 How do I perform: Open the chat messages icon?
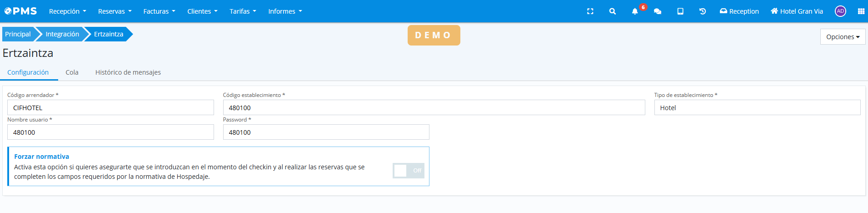tap(657, 11)
